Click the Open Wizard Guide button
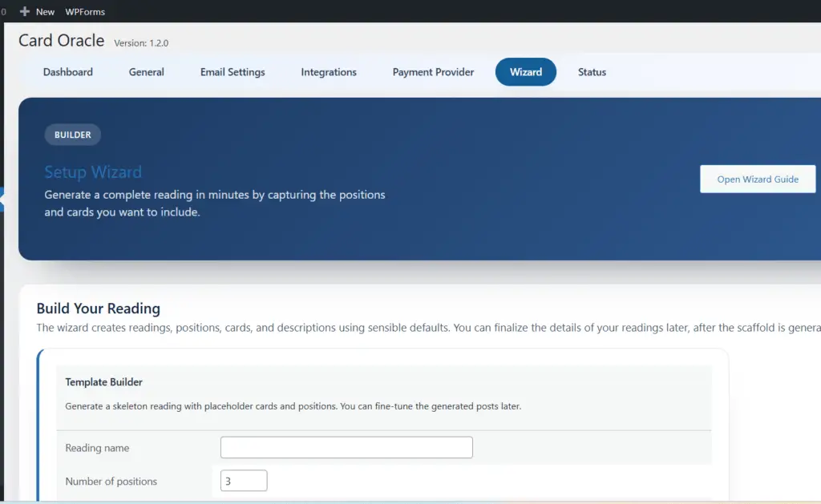The width and height of the screenshot is (821, 504). pyautogui.click(x=758, y=179)
